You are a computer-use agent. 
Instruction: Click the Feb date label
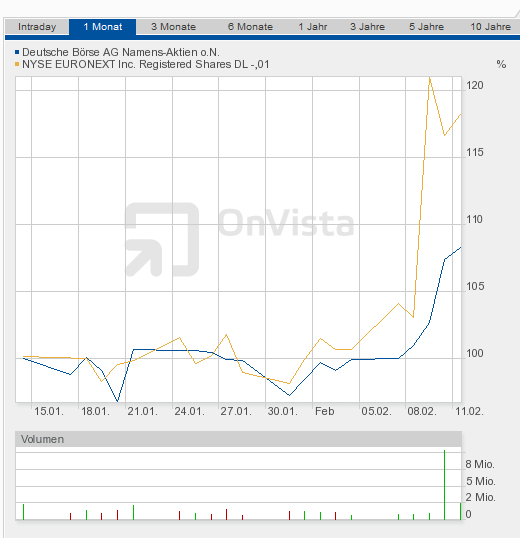pos(324,411)
